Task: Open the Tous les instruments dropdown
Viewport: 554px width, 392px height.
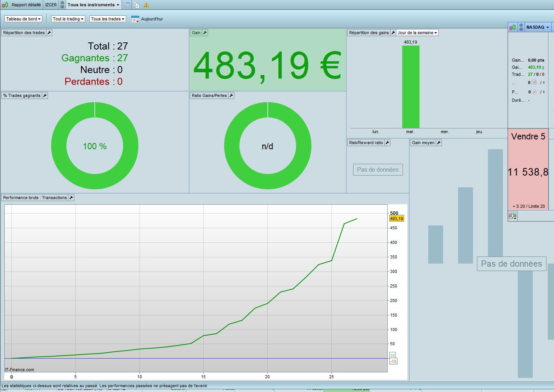Action: [x=93, y=5]
